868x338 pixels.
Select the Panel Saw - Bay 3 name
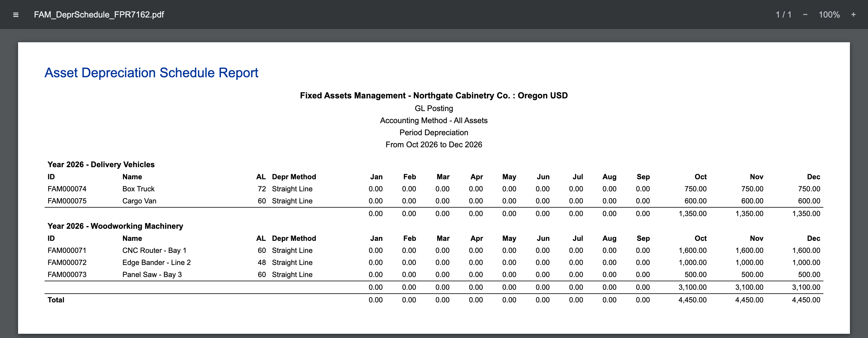click(x=152, y=275)
